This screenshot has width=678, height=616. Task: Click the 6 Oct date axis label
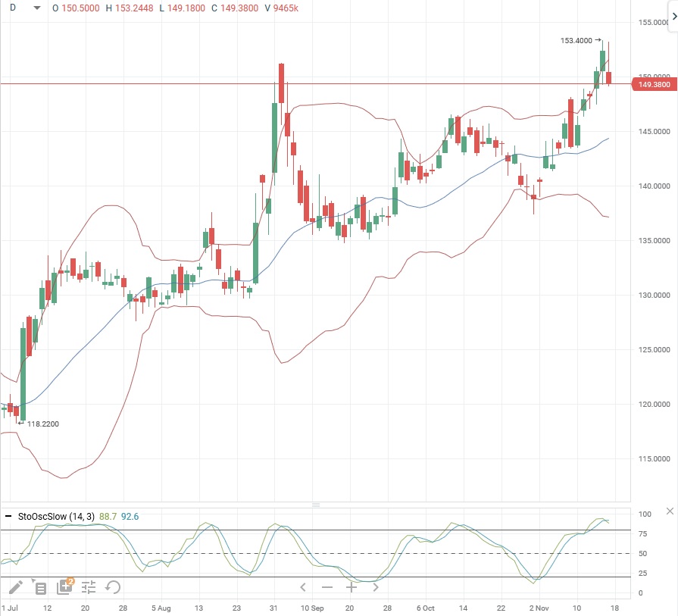(x=426, y=608)
